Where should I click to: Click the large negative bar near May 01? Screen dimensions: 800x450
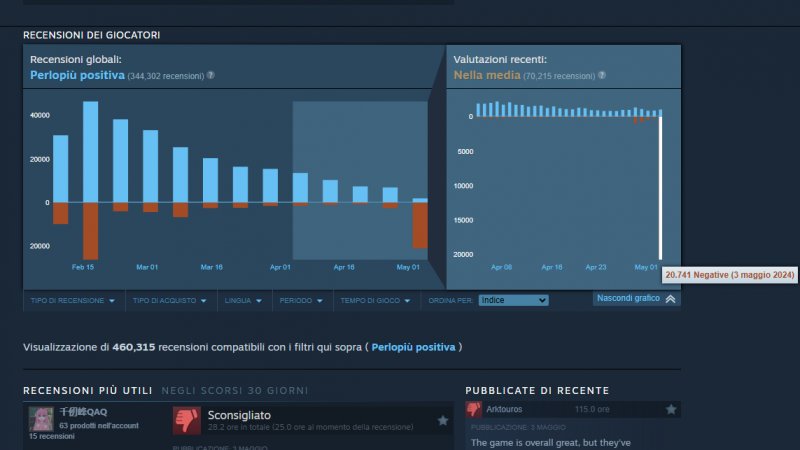pyautogui.click(x=420, y=226)
